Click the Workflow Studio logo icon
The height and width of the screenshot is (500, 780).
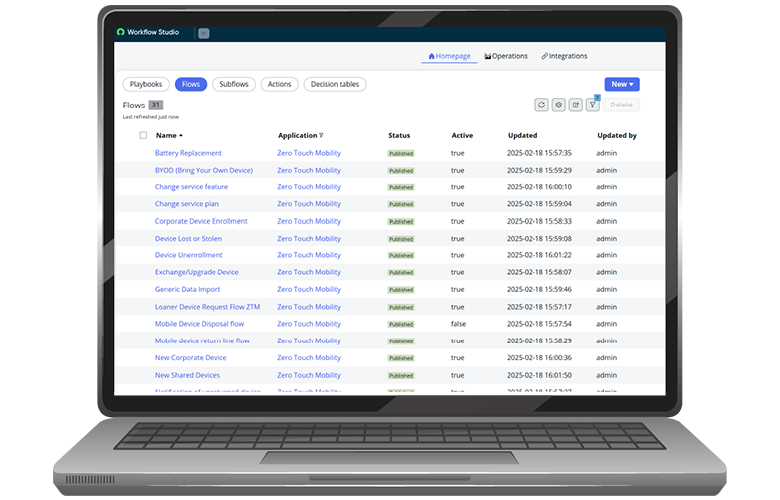point(121,32)
